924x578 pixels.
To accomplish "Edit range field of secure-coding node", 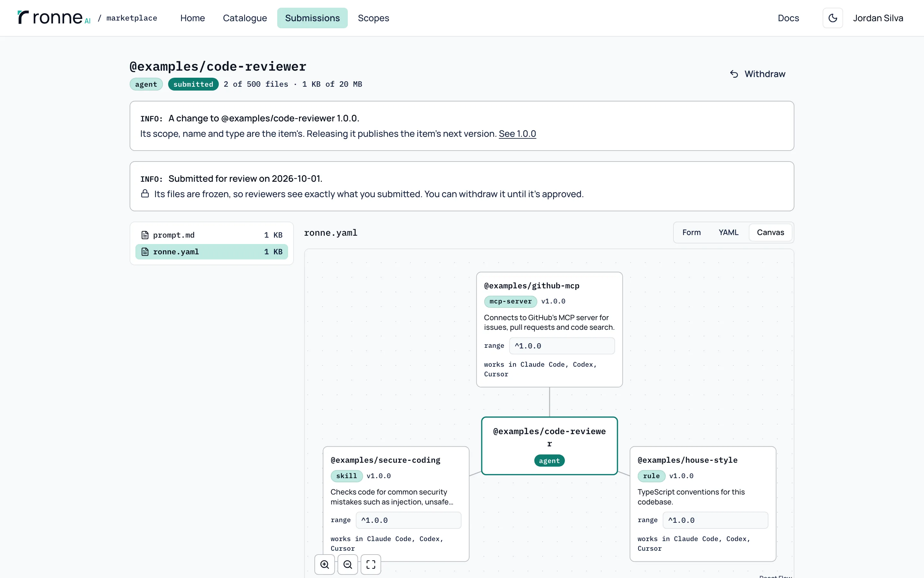I will click(x=408, y=520).
